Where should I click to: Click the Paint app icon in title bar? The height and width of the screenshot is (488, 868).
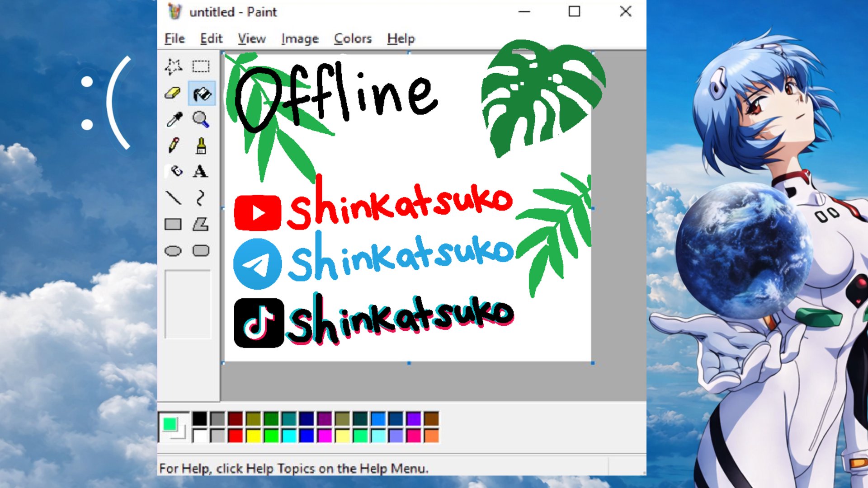(175, 12)
